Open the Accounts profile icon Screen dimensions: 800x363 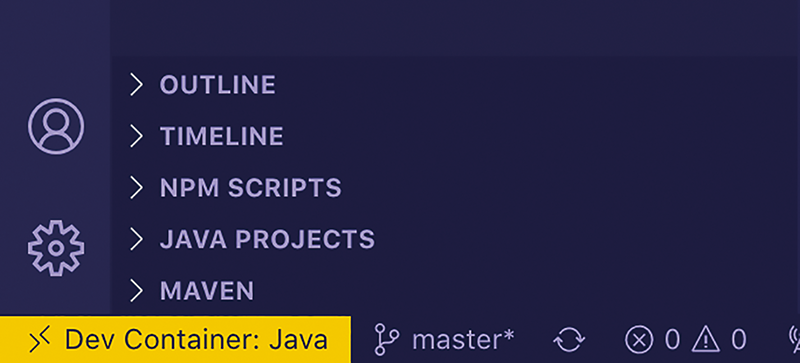click(56, 126)
